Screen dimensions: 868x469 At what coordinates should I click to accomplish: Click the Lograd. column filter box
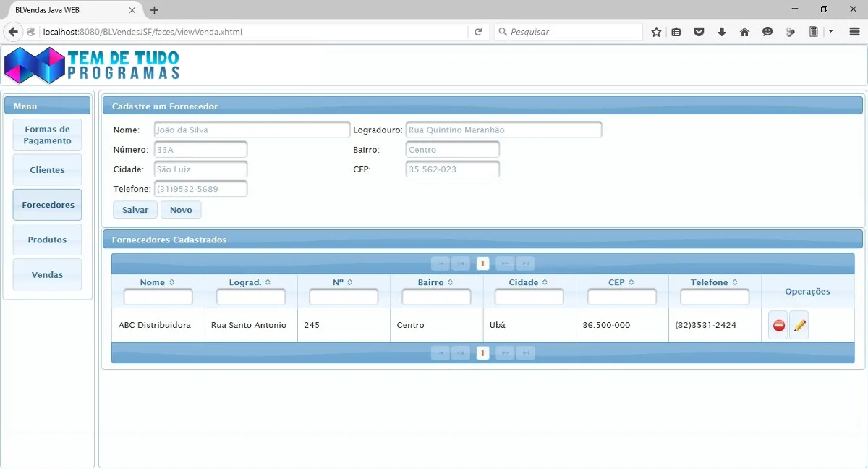click(251, 297)
